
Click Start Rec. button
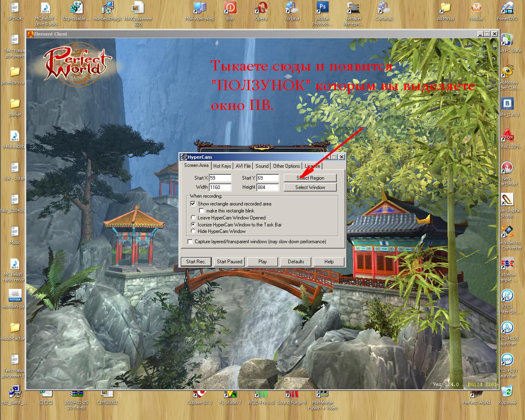click(x=196, y=262)
